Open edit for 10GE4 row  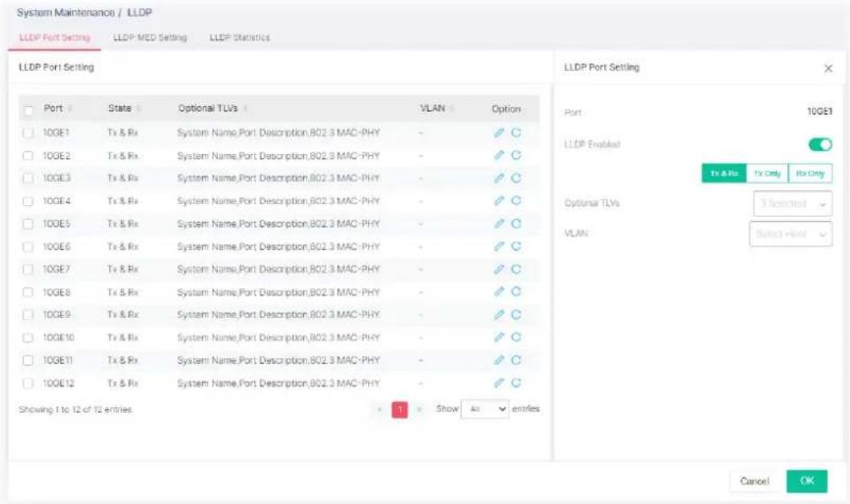[x=500, y=201]
